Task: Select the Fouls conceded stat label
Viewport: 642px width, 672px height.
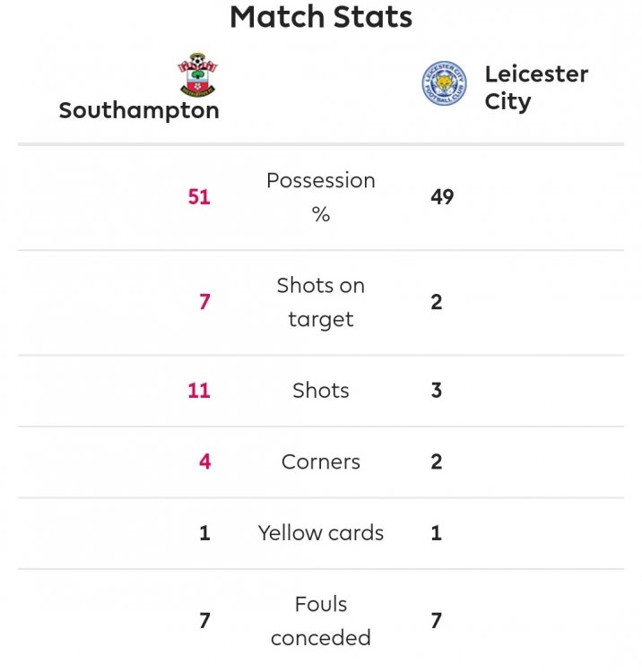Action: [321, 621]
